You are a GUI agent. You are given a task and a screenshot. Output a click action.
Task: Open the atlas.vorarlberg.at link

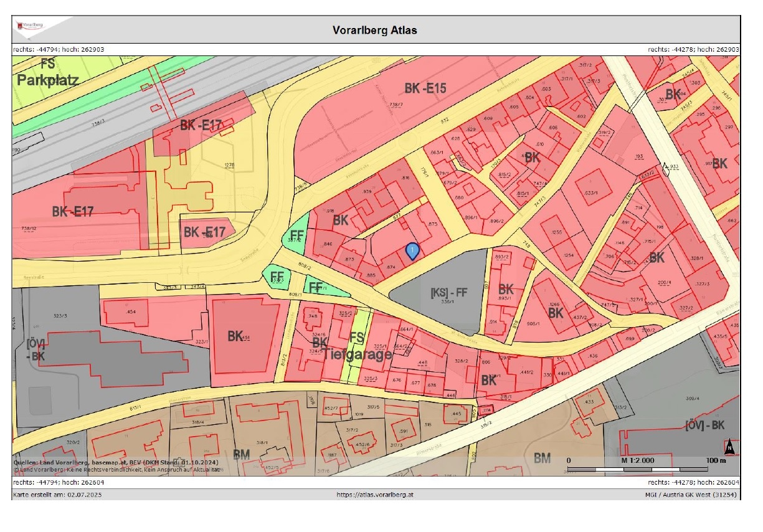click(x=375, y=495)
